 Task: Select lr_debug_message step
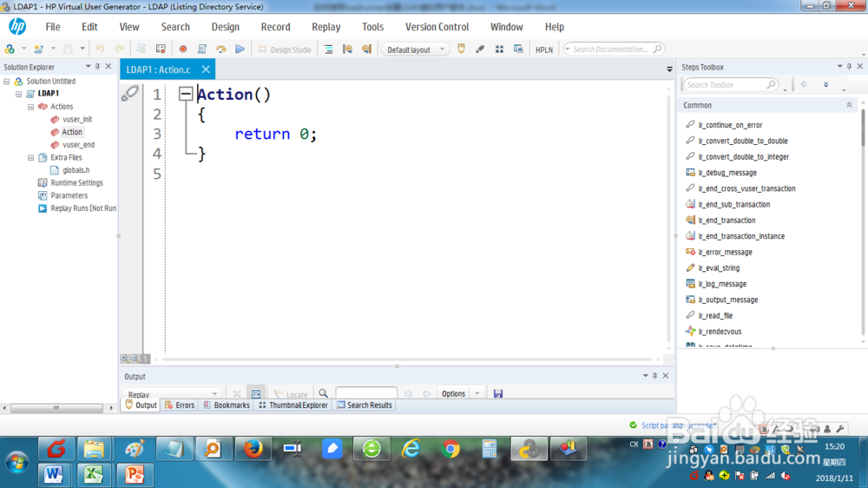pyautogui.click(x=727, y=173)
